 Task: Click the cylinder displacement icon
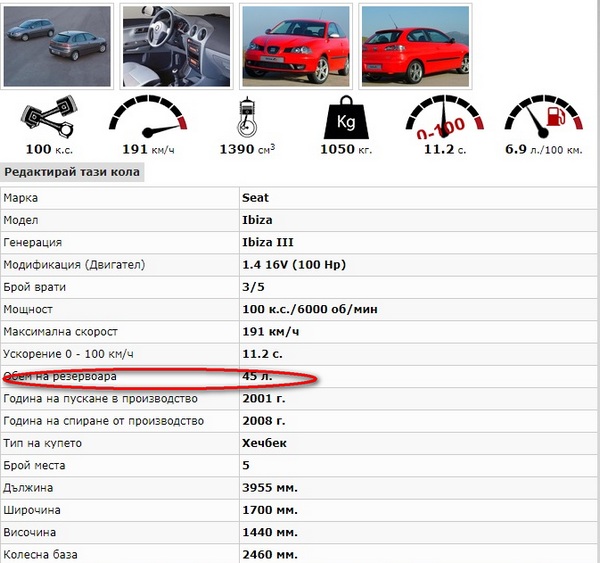[247, 117]
